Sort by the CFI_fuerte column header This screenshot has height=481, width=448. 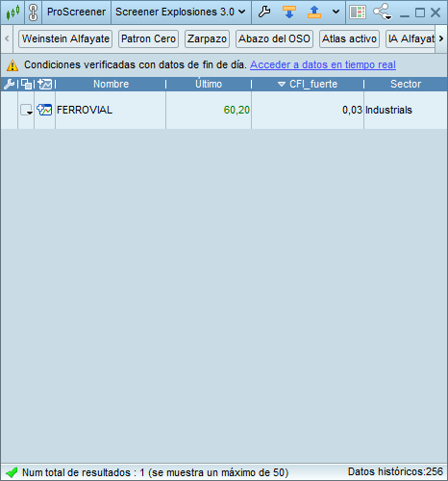308,84
